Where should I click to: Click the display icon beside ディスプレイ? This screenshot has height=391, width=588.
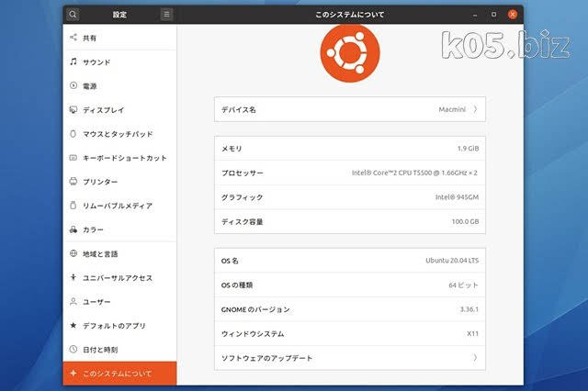73,109
